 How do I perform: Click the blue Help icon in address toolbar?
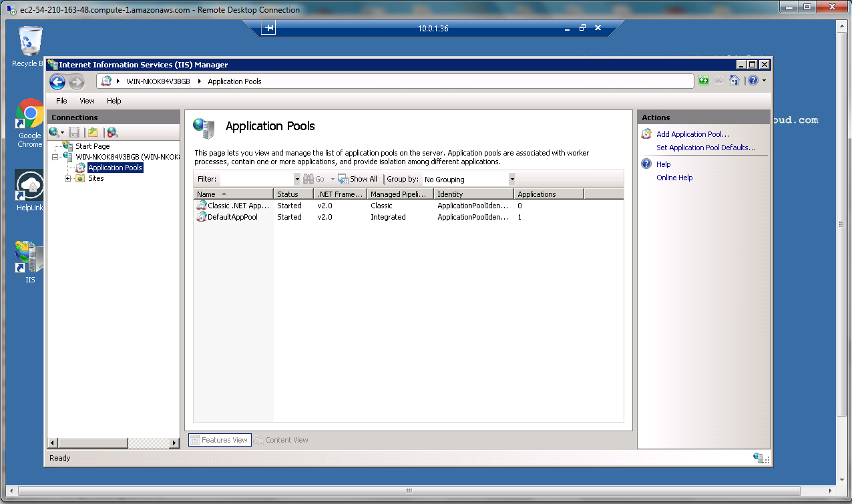point(753,81)
